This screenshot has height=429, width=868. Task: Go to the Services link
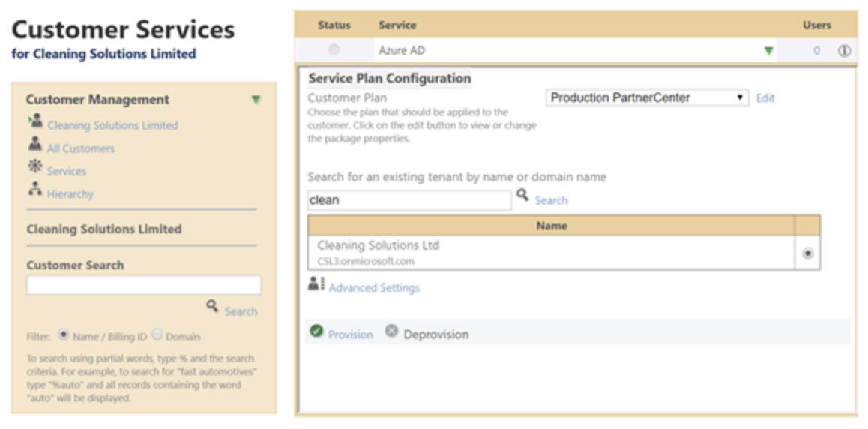pos(67,172)
